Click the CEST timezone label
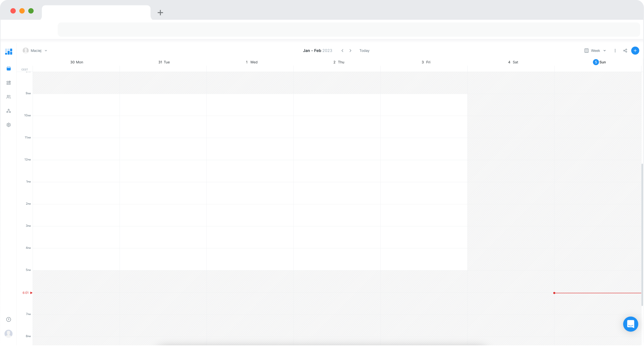644x351 pixels. pyautogui.click(x=25, y=69)
